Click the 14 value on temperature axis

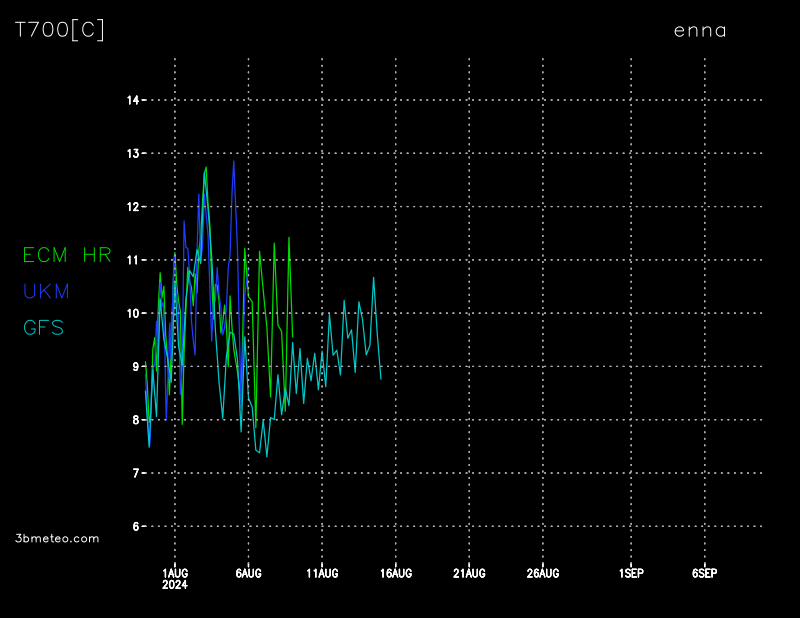point(132,100)
